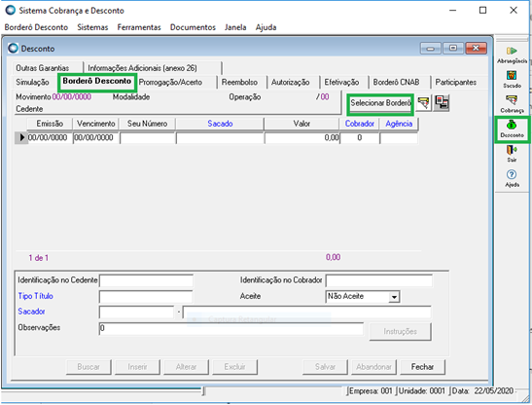Click the Emissão date cell
Screen dimensions: 532x405
pyautogui.click(x=50, y=137)
